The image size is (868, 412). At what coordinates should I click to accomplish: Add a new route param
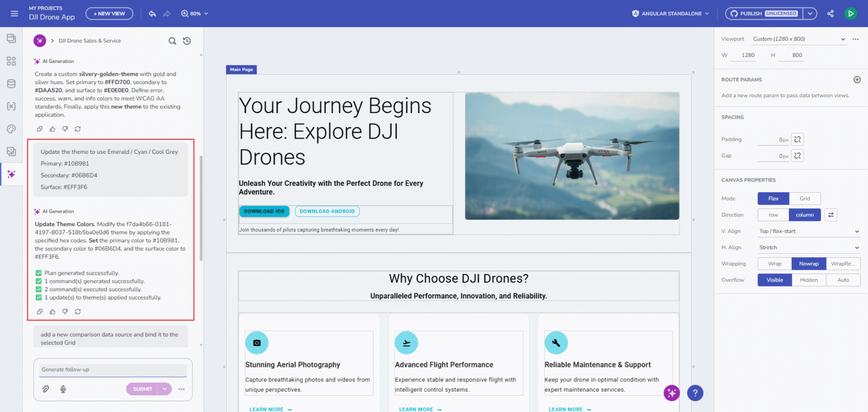coord(857,80)
